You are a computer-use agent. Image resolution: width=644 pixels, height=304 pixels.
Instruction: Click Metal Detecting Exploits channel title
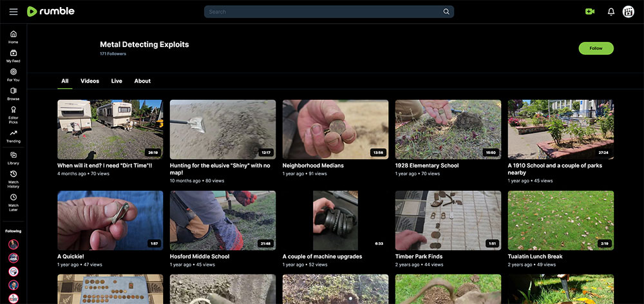click(x=144, y=44)
